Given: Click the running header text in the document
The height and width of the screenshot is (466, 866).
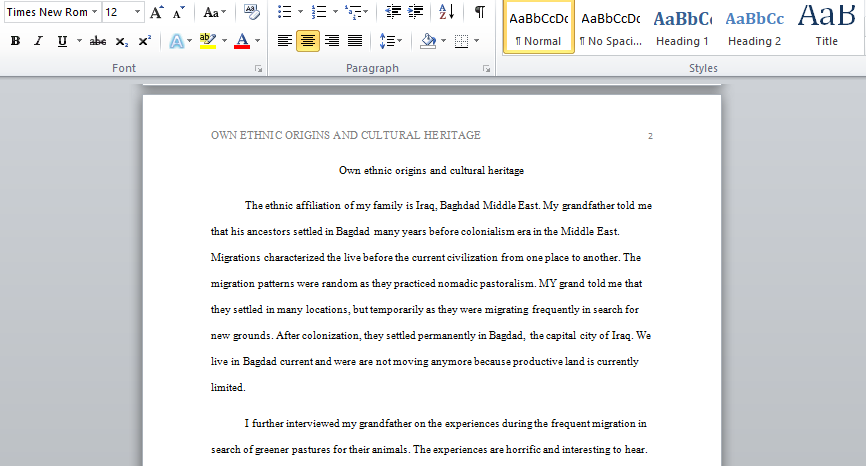Looking at the screenshot, I should coord(346,135).
